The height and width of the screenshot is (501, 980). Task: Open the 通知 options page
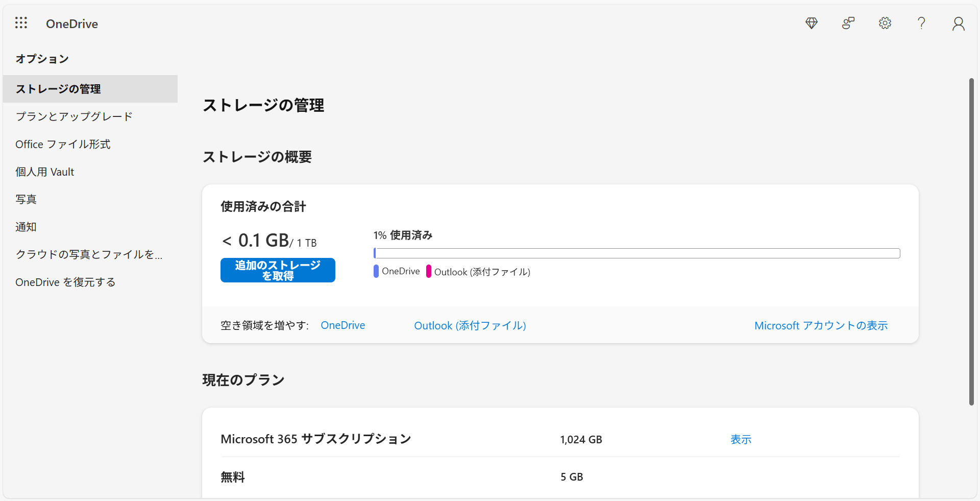90,227
